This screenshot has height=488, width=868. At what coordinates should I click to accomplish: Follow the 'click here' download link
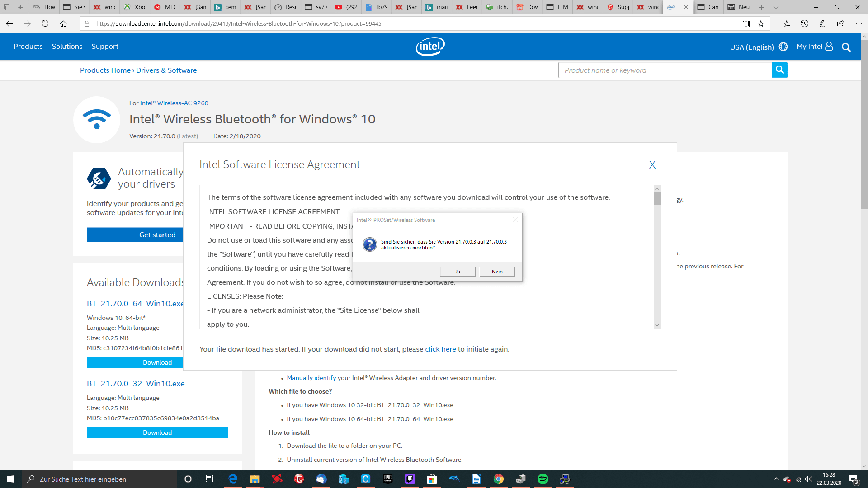point(440,349)
